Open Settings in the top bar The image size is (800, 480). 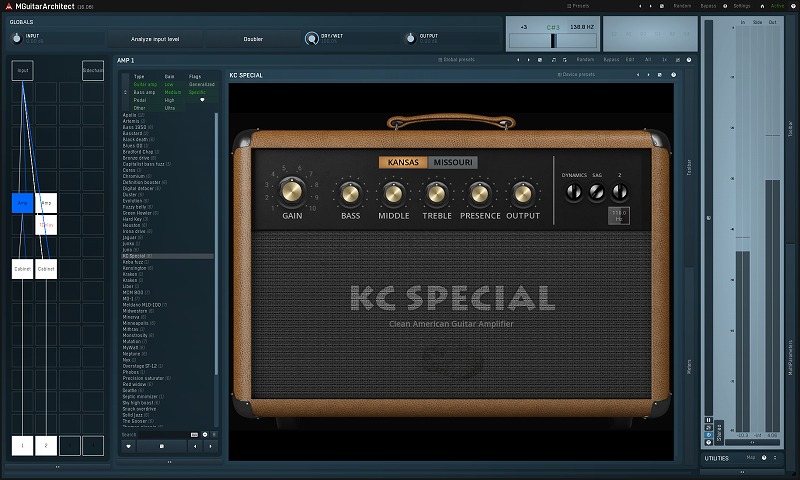click(x=741, y=5)
